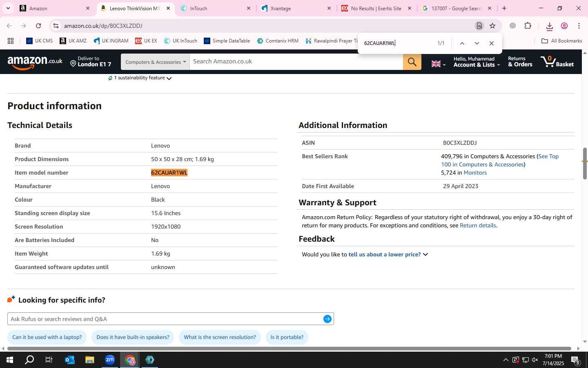Reload the page with refresh icon

tap(38, 26)
